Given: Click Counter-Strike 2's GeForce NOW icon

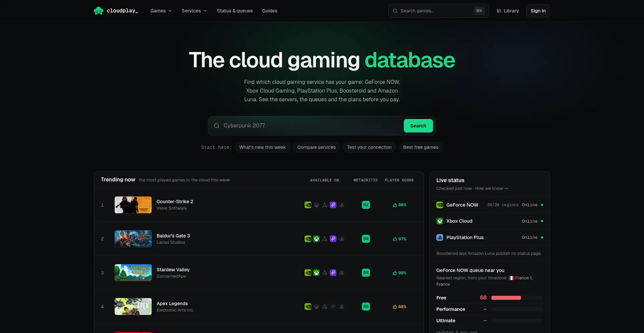Looking at the screenshot, I should [x=308, y=205].
